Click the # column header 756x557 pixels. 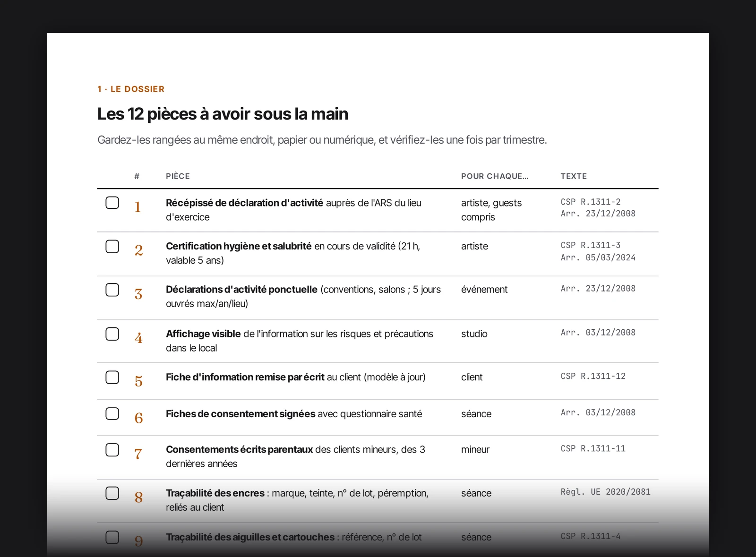[x=137, y=176]
